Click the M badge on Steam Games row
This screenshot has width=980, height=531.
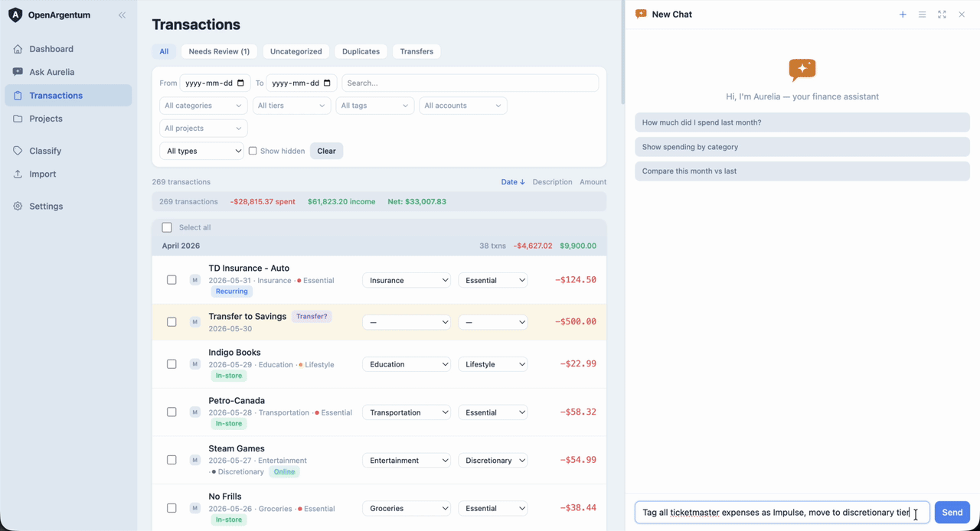click(x=194, y=461)
